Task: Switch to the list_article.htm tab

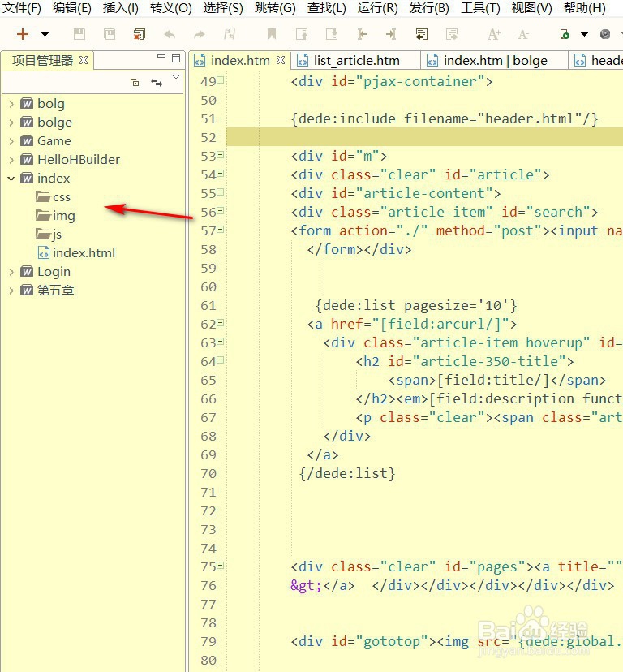Action: coord(355,60)
